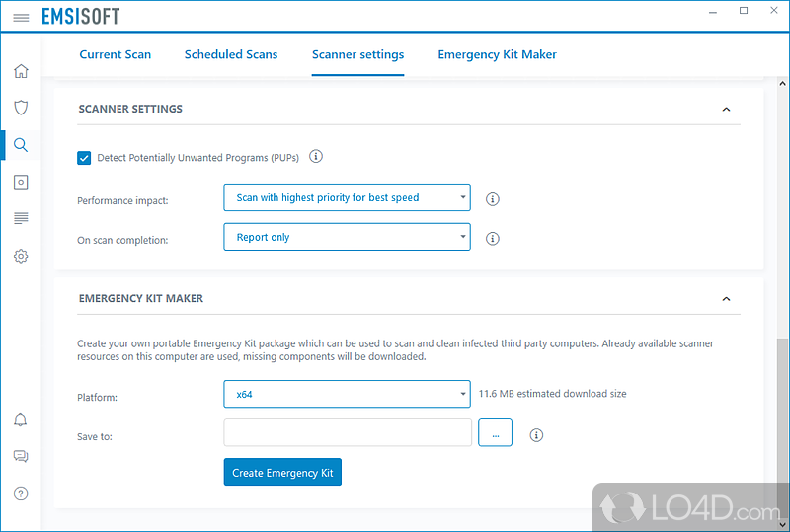Show notifications bell
The image size is (790, 532).
21,419
